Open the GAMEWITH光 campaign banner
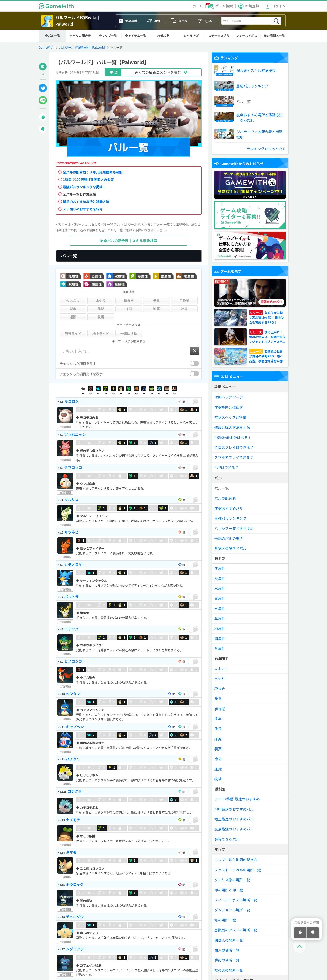 point(250,184)
